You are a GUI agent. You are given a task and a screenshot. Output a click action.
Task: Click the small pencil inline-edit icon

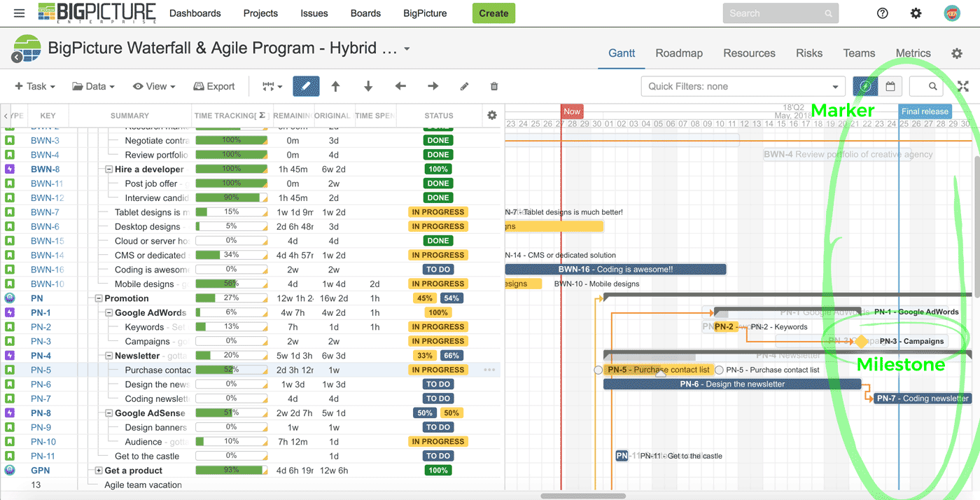[464, 86]
